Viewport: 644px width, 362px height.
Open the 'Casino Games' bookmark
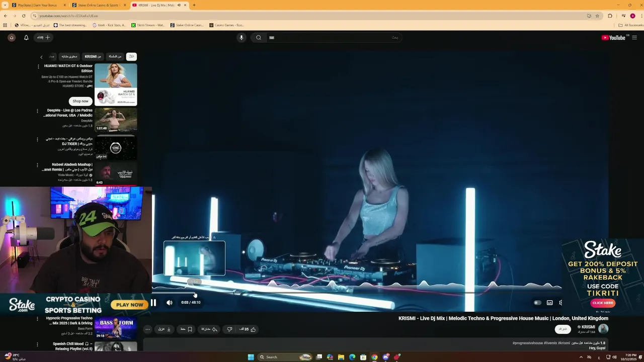point(226,25)
